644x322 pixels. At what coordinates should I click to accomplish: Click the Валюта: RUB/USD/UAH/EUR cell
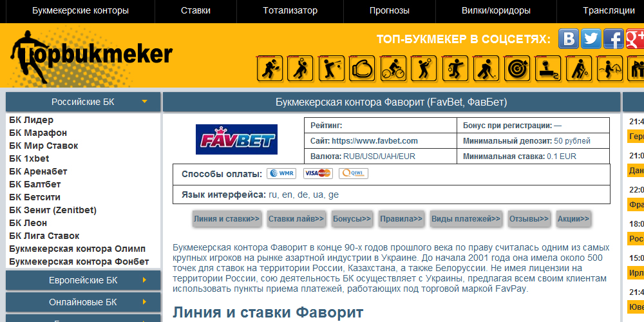[381, 156]
